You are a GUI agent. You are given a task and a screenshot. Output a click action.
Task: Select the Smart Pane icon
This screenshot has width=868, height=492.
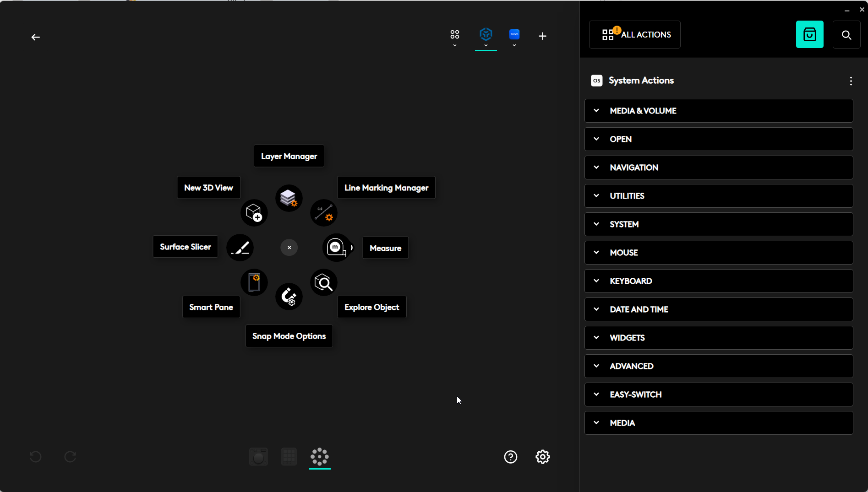coord(254,282)
